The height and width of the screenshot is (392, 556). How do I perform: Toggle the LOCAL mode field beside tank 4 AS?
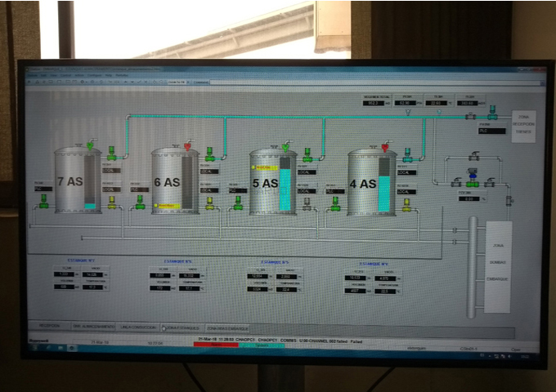406,172
